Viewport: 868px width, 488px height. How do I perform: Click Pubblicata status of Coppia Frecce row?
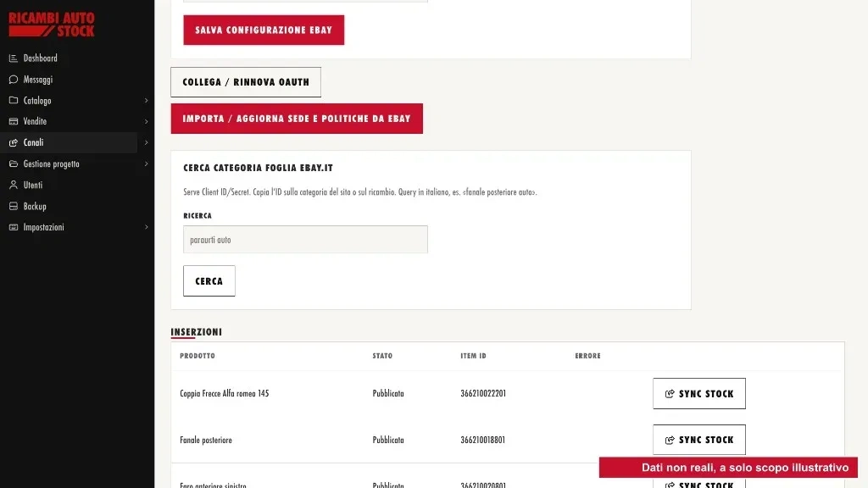click(x=388, y=393)
